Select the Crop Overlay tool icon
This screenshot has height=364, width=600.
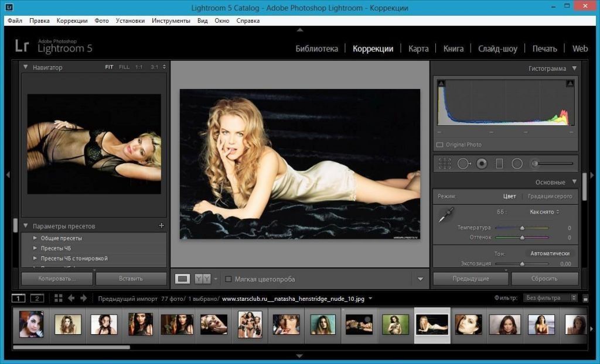pyautogui.click(x=444, y=164)
